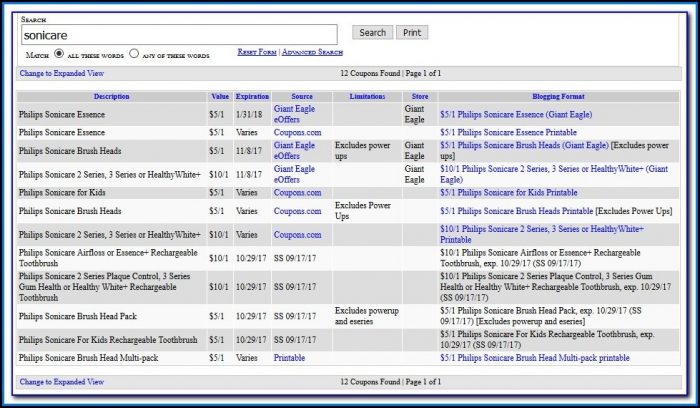Open Coupons.com source for Brush Heads row
The height and width of the screenshot is (408, 700).
point(297,211)
